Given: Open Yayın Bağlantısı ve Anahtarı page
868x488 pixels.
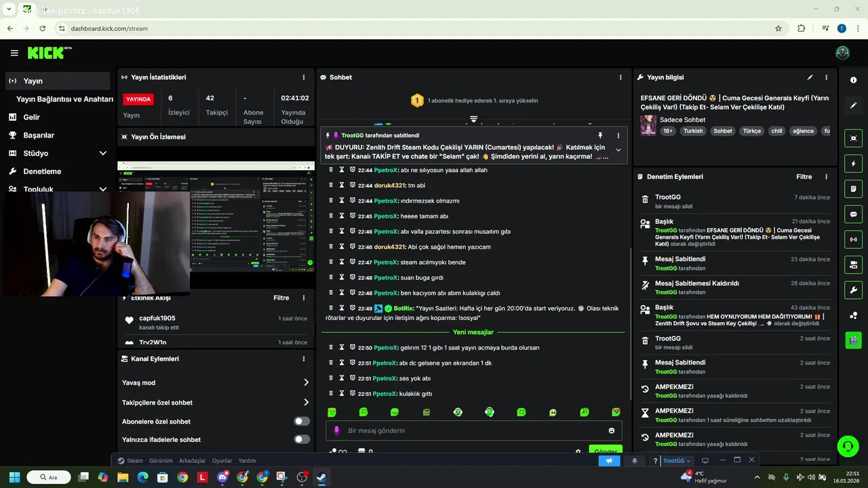Looking at the screenshot, I should 64,99.
